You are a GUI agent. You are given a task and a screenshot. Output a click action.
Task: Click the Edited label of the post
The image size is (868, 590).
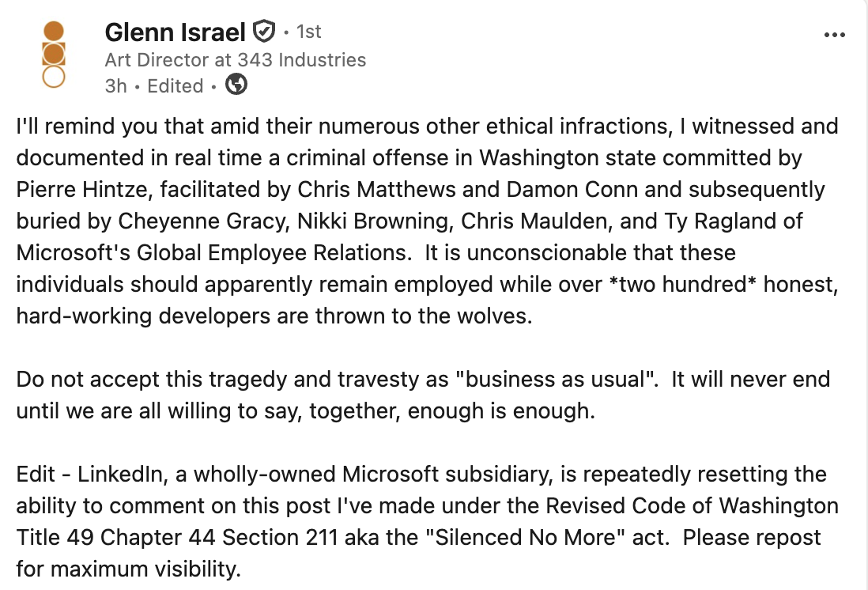[175, 86]
